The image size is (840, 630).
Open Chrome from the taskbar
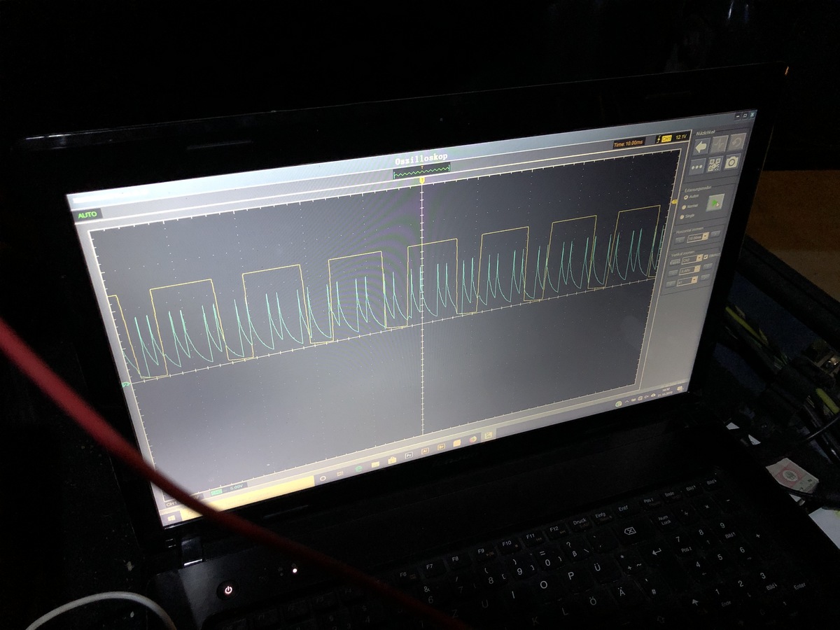click(x=472, y=439)
